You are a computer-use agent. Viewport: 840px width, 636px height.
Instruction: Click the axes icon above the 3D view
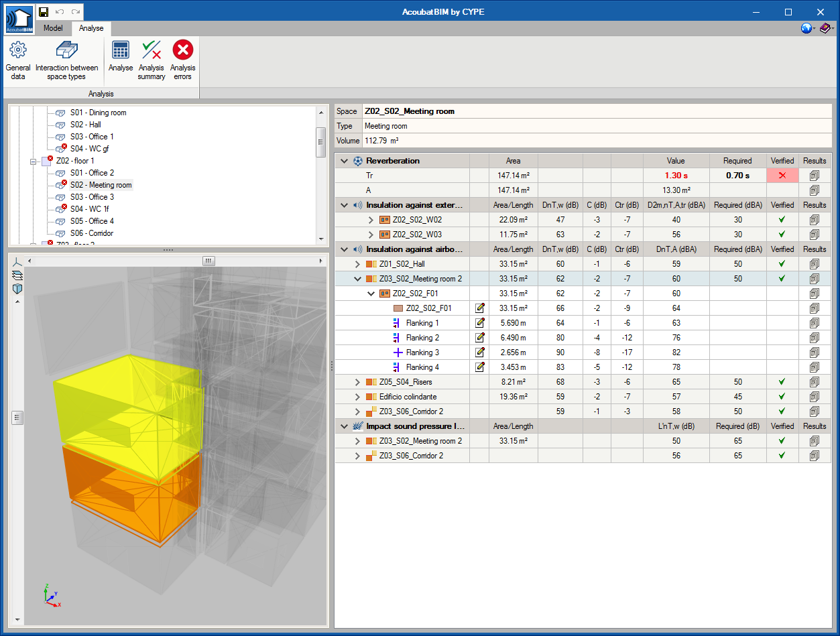[x=17, y=261]
